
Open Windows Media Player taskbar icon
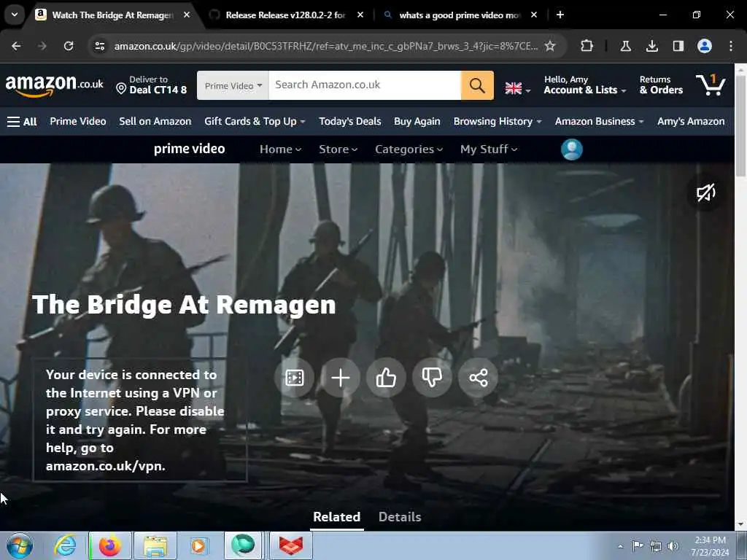(198, 545)
